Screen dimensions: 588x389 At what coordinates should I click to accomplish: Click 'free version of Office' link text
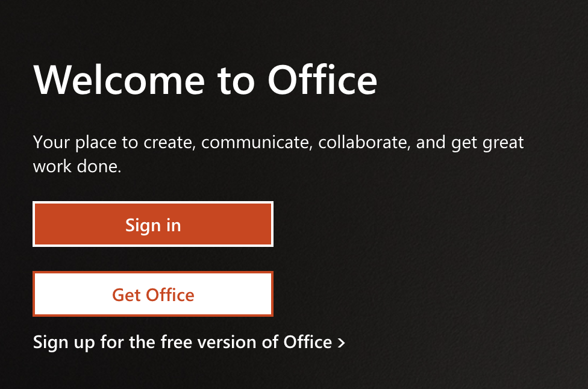[246, 342]
